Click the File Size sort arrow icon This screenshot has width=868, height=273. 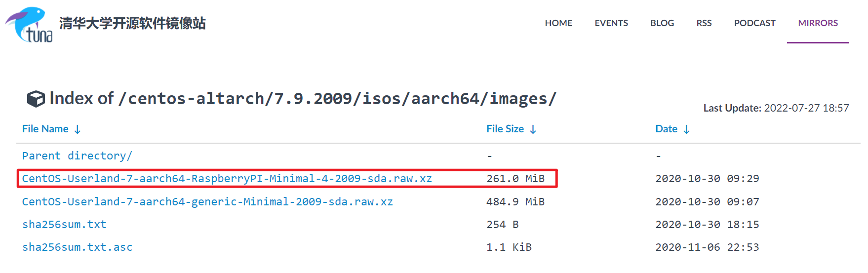coord(533,129)
